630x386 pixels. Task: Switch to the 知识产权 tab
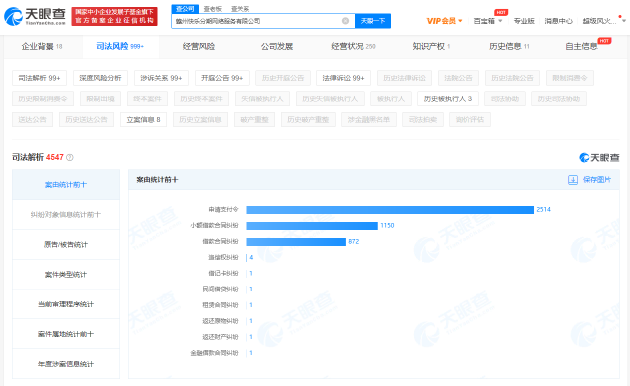tap(431, 47)
